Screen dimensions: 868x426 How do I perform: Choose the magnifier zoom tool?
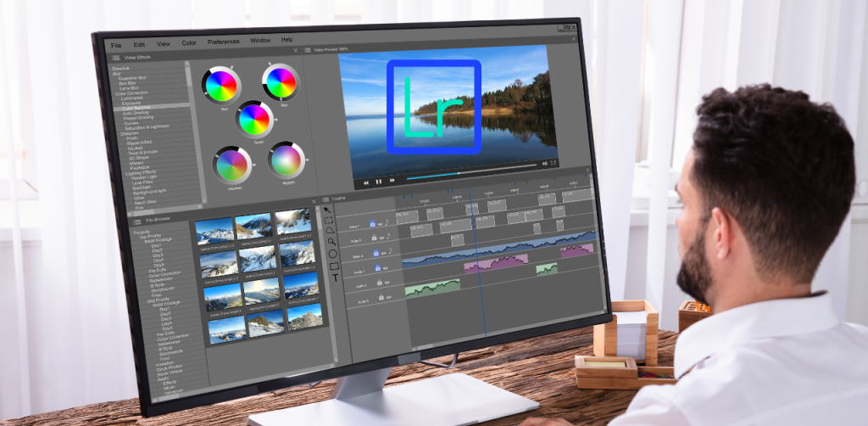pyautogui.click(x=331, y=241)
